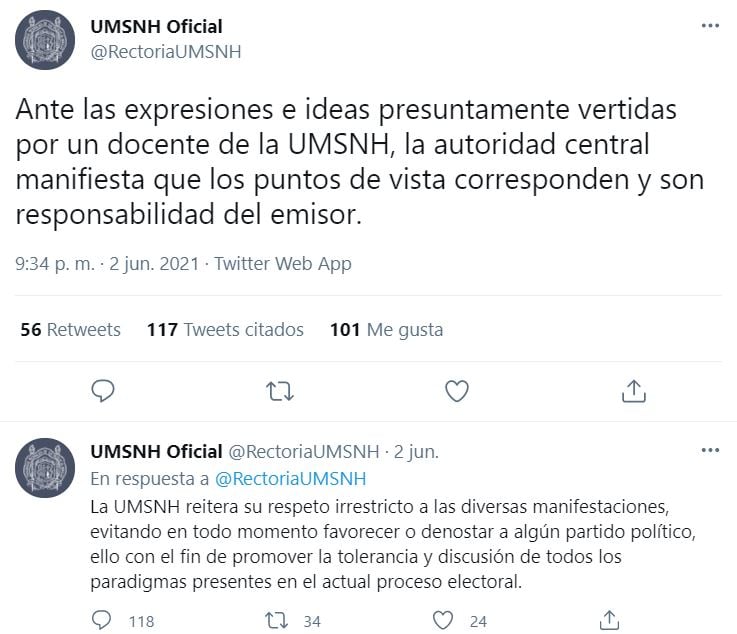The width and height of the screenshot is (737, 634).
Task: Like the main tweet with heart icon
Action: (457, 391)
